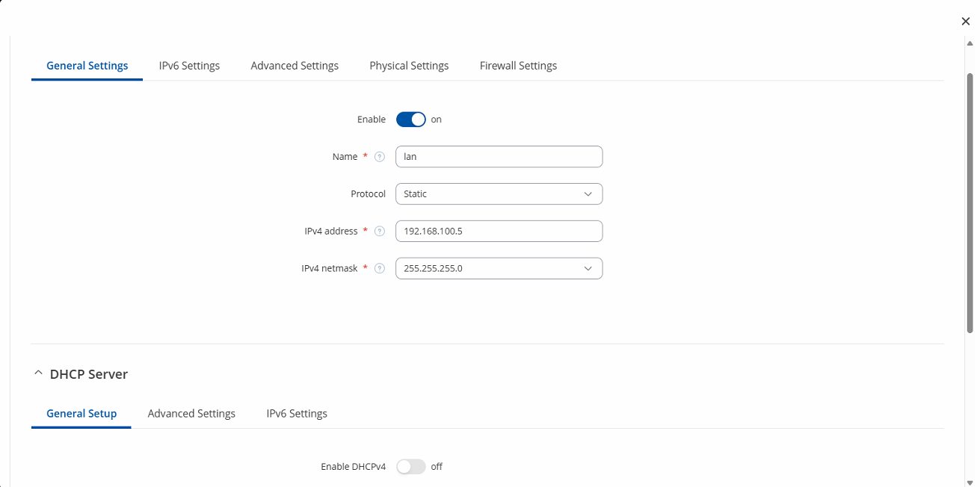Switch to the Advanced Settings tab
This screenshot has height=487, width=980.
point(295,65)
